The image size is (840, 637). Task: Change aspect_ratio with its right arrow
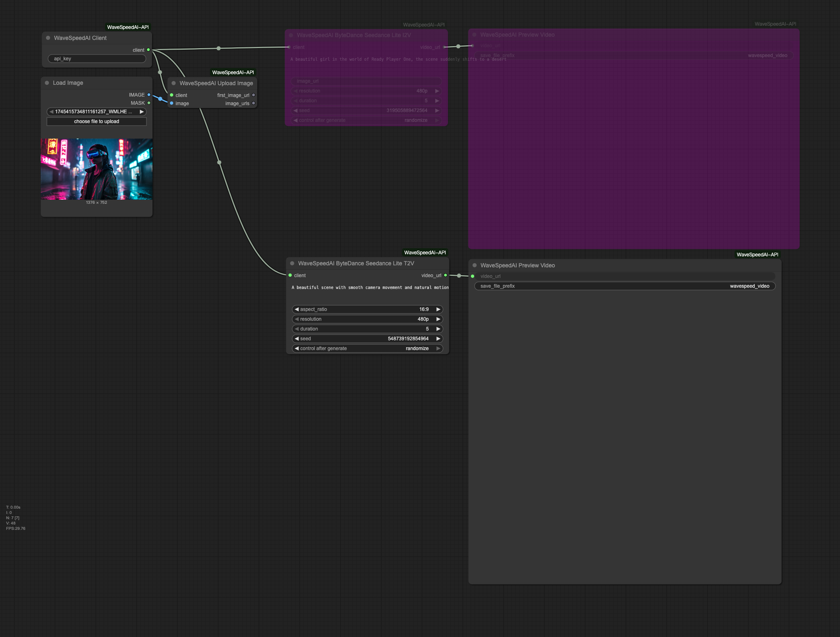pos(438,309)
